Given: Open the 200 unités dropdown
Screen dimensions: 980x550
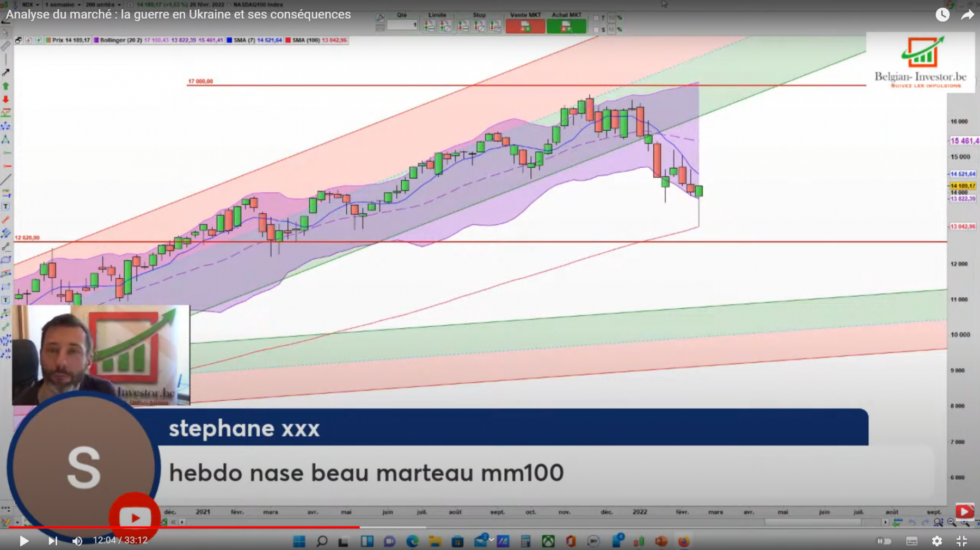Looking at the screenshot, I should point(103,4).
